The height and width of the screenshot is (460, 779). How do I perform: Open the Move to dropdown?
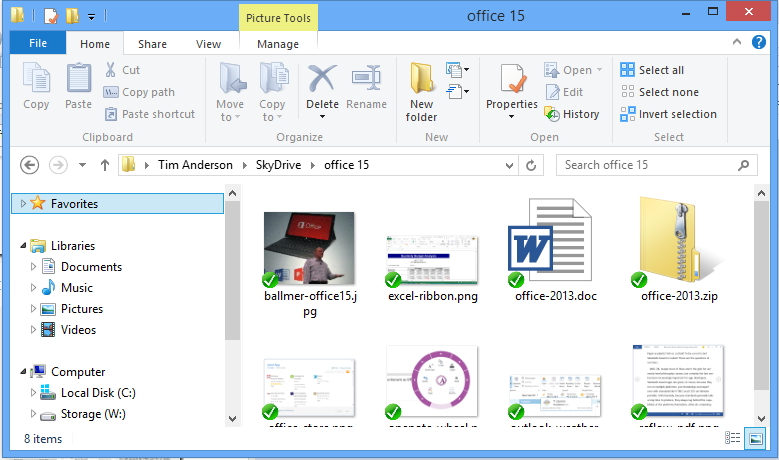[230, 92]
